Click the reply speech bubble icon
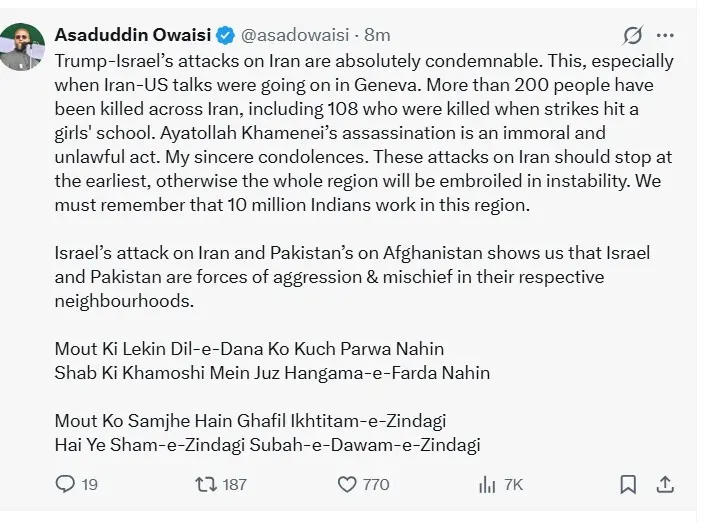711x522 pixels. [x=65, y=484]
